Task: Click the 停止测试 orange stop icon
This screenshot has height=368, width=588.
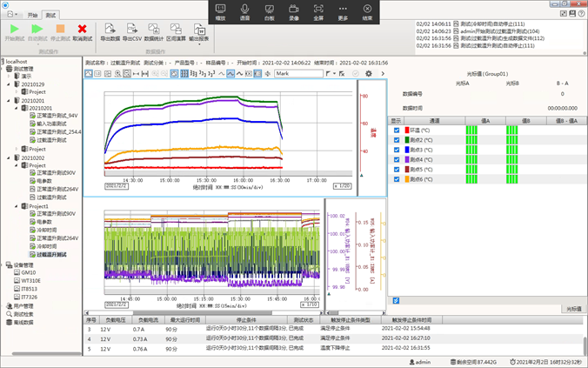Action: [60, 30]
